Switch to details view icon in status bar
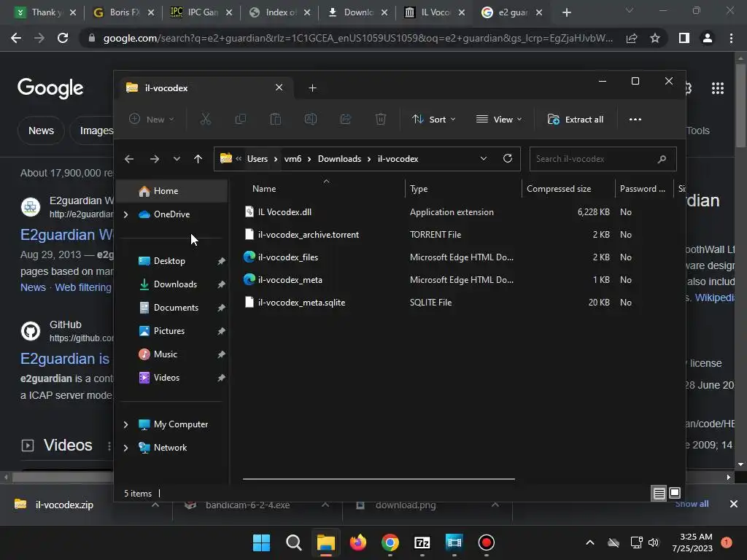 (659, 494)
